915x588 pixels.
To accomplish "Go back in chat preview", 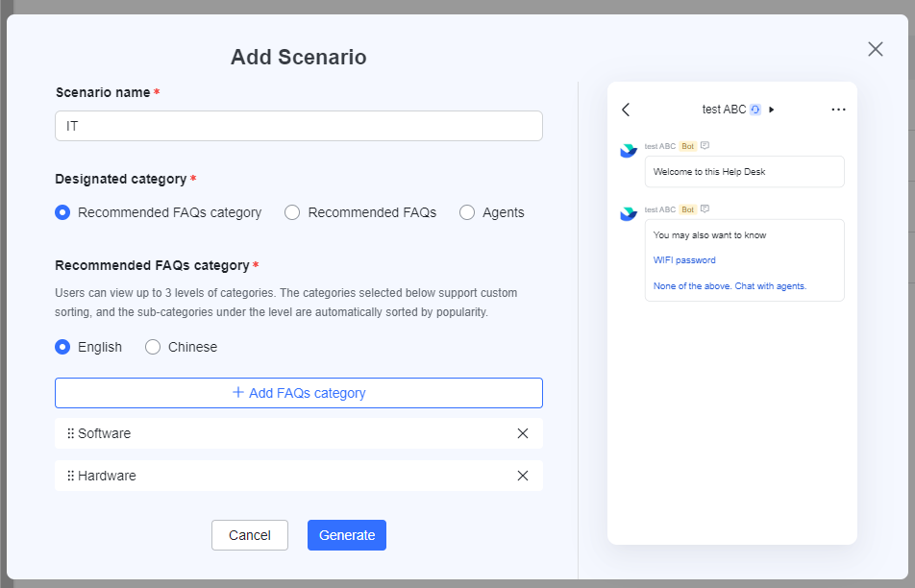I will pyautogui.click(x=626, y=110).
